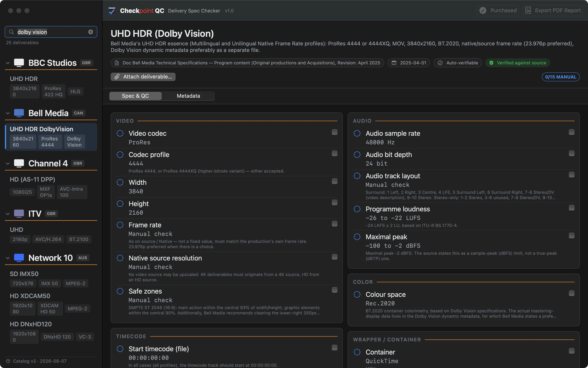Viewport: 588px width, 368px height.
Task: Click the ITV monitor icon
Action: tap(19, 213)
